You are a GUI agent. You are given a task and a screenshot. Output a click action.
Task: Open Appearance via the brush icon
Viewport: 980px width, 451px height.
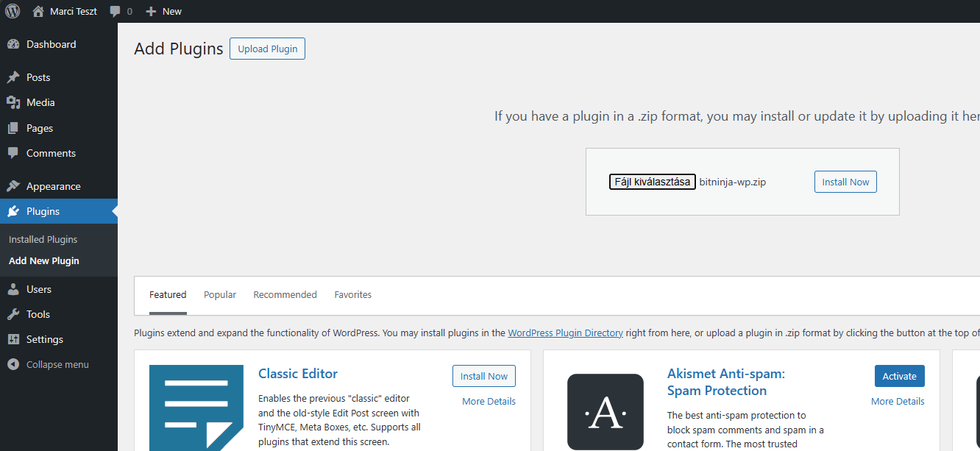pos(14,185)
